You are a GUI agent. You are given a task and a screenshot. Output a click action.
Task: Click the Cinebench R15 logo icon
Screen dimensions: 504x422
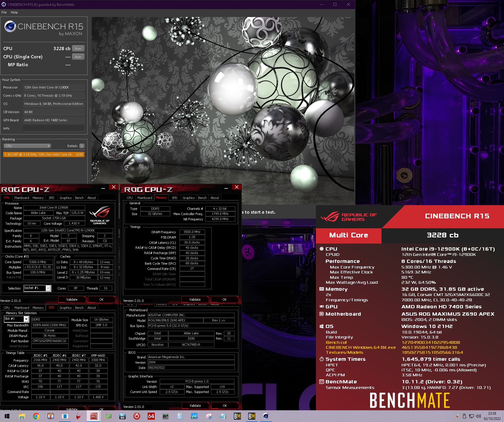10,27
